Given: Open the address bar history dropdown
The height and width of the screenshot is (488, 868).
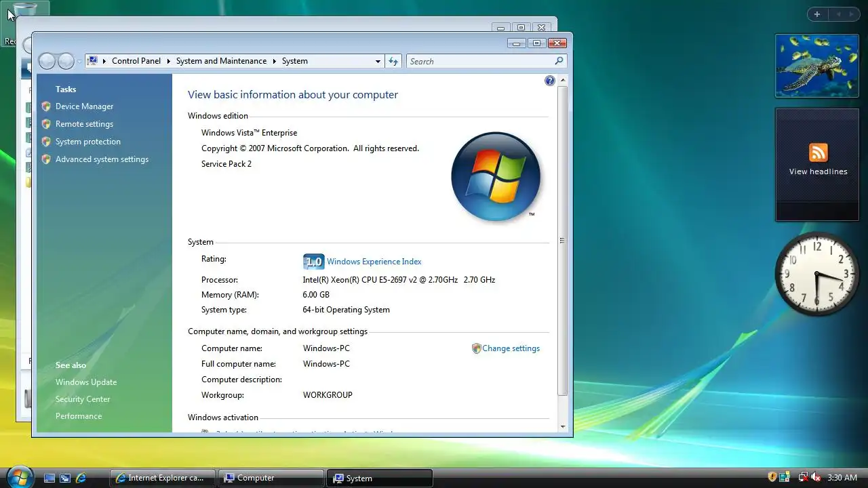Looking at the screenshot, I should tap(378, 61).
